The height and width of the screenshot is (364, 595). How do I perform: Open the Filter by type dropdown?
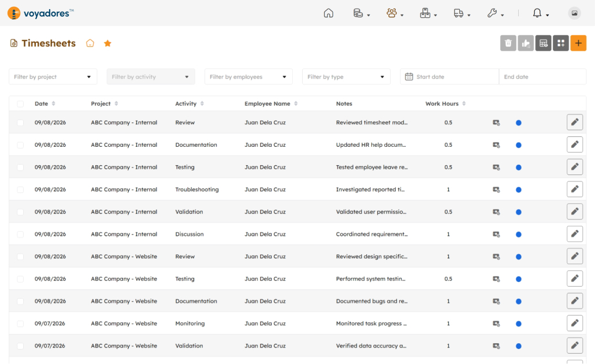click(346, 77)
